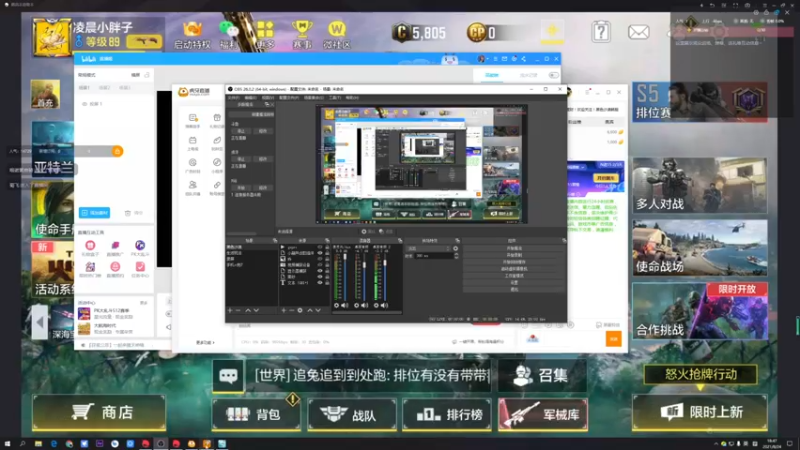
Task: Toggle the switch in Bilibili window header
Action: 554,75
